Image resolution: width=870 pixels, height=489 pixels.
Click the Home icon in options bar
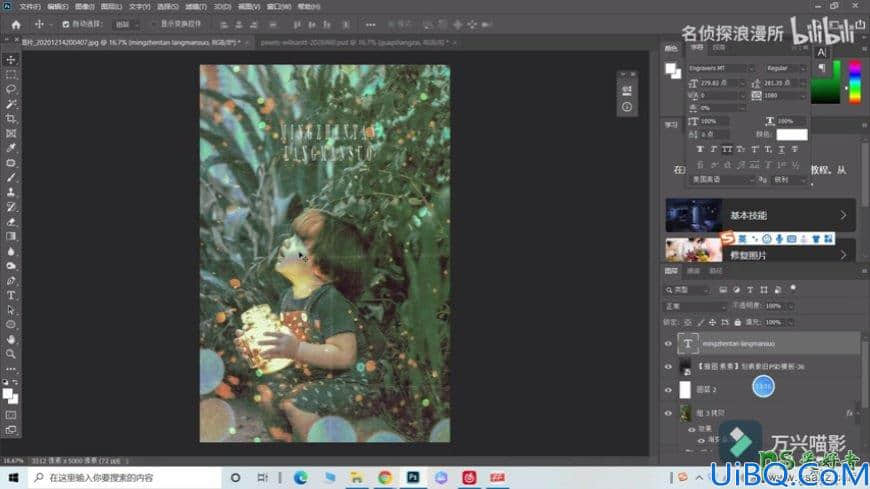[x=16, y=24]
